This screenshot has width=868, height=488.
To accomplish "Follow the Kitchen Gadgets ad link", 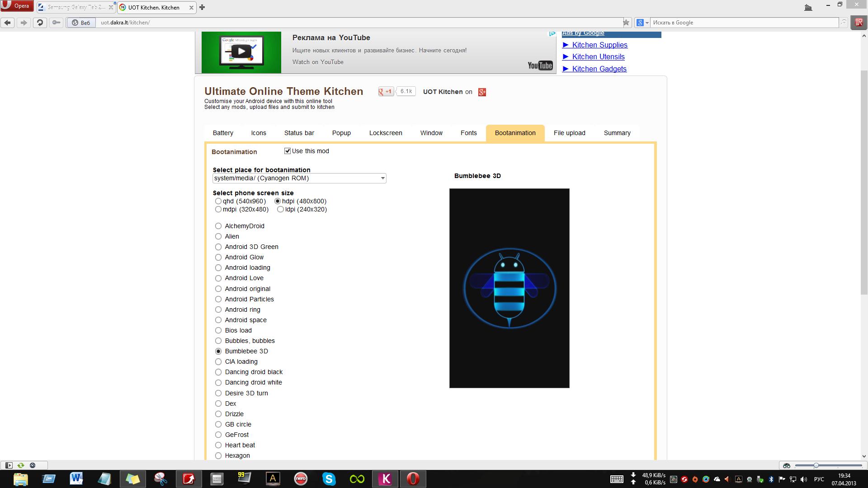I will pyautogui.click(x=599, y=69).
